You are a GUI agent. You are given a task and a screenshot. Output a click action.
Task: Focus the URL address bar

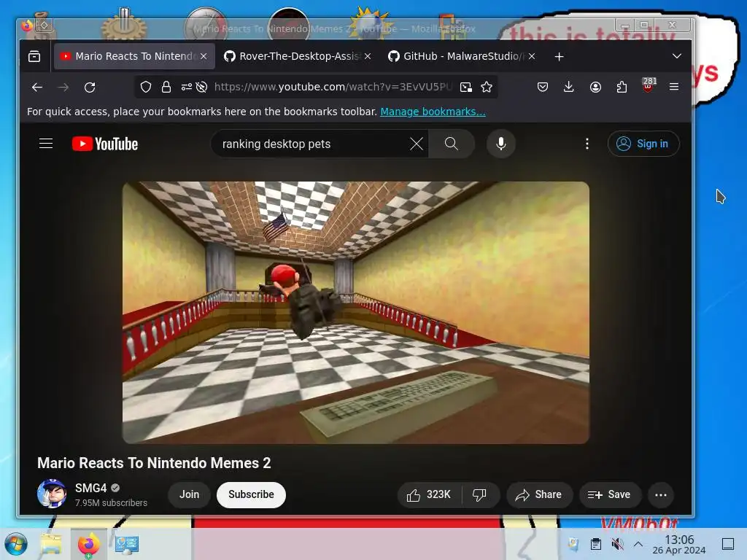pos(332,87)
